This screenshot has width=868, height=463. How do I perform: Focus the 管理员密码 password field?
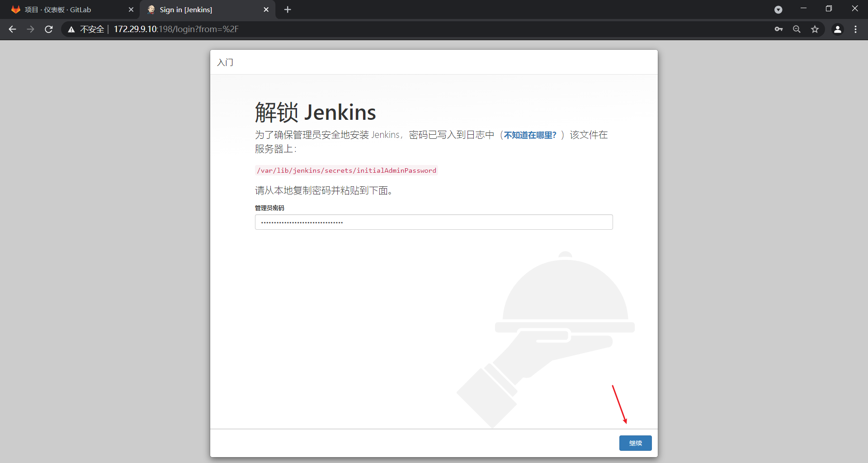tap(434, 222)
